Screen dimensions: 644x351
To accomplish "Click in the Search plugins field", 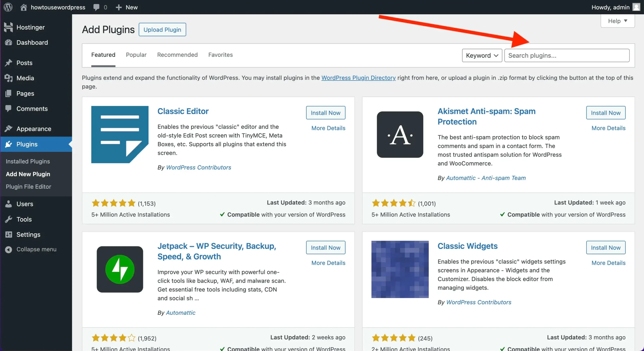I will (x=567, y=55).
